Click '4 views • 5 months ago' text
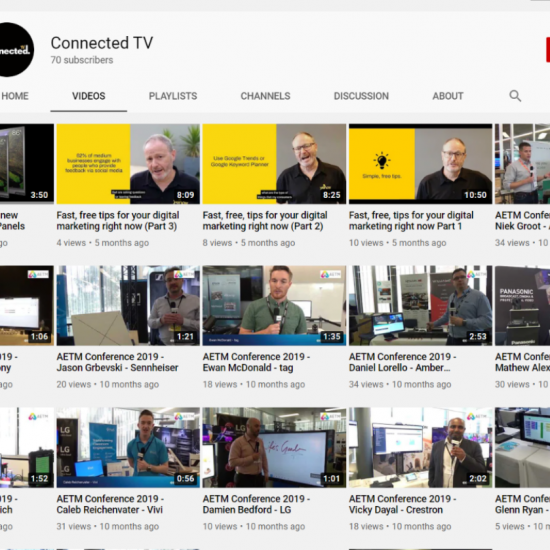 point(103,243)
